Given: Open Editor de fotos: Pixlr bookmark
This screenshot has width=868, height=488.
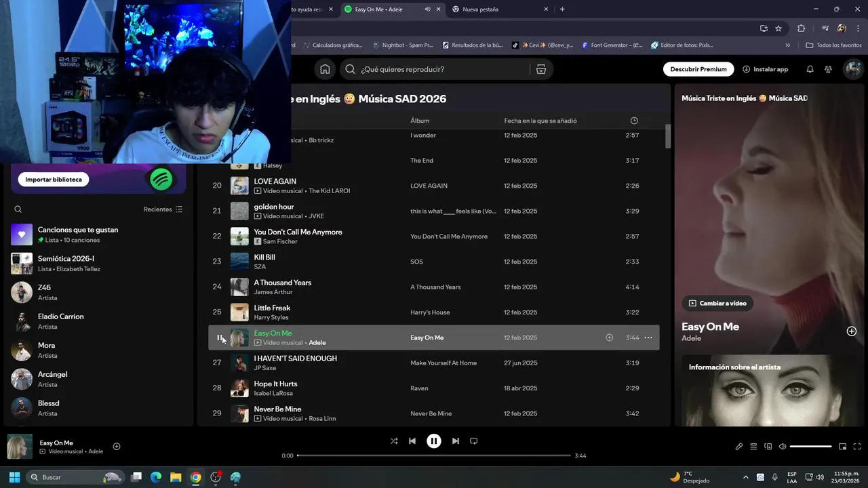Looking at the screenshot, I should pyautogui.click(x=682, y=45).
